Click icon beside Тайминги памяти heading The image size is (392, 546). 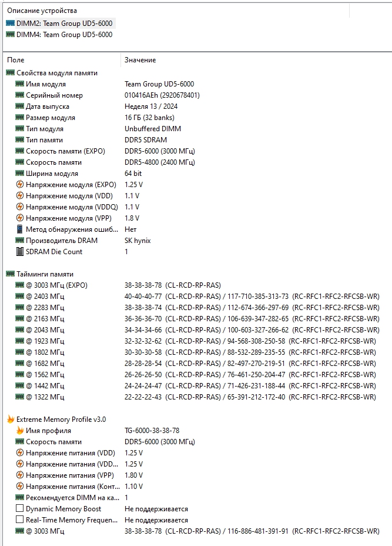(x=11, y=274)
